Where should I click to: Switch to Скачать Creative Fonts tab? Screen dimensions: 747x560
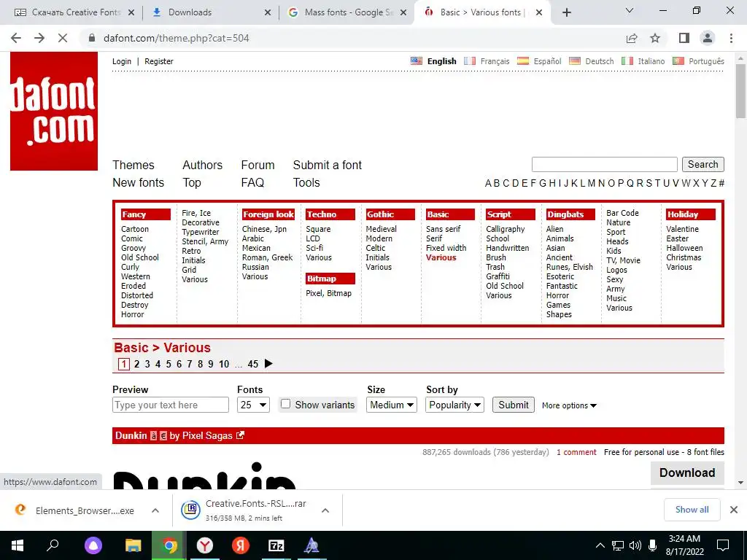74,12
